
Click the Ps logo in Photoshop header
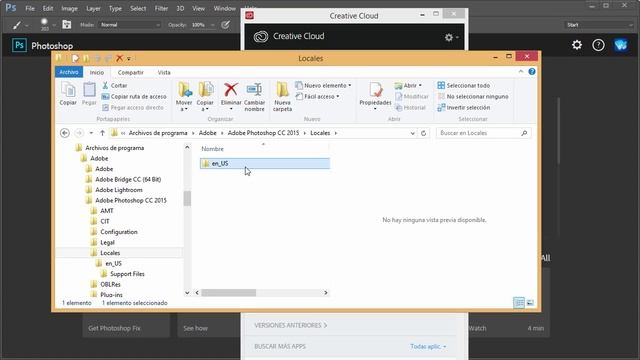[19, 45]
